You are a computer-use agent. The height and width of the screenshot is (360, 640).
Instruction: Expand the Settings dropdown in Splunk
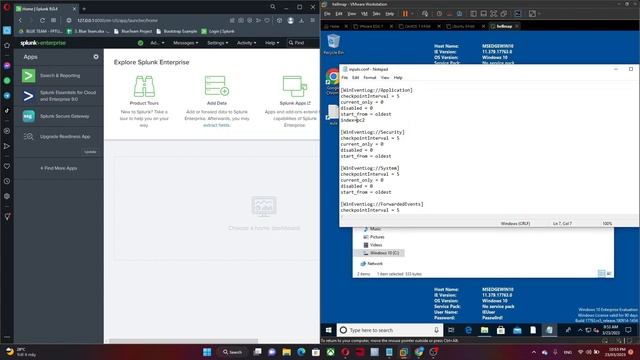[x=218, y=43]
